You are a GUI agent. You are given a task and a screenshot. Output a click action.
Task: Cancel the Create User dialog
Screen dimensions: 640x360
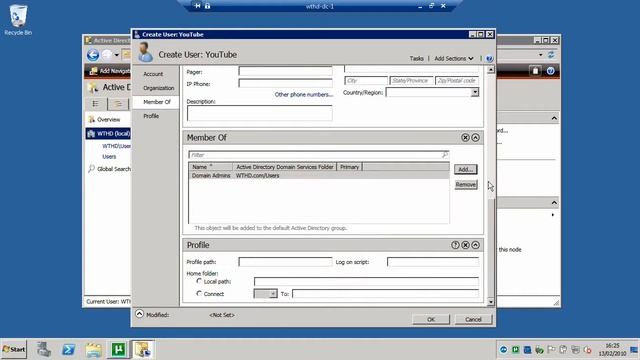point(473,319)
